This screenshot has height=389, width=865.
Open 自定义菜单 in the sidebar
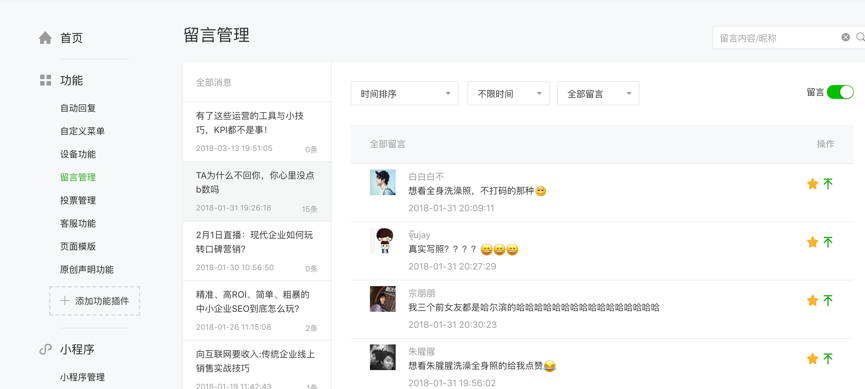[x=82, y=131]
